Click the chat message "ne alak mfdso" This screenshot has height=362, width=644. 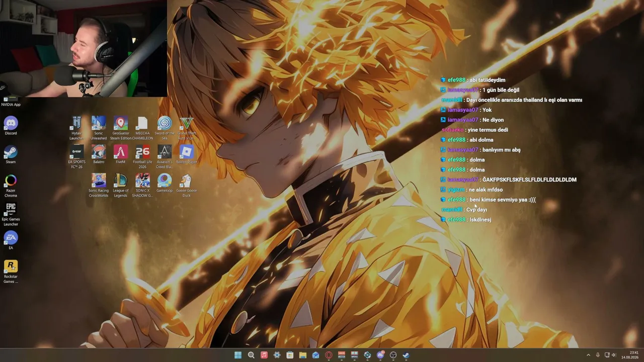coord(486,190)
